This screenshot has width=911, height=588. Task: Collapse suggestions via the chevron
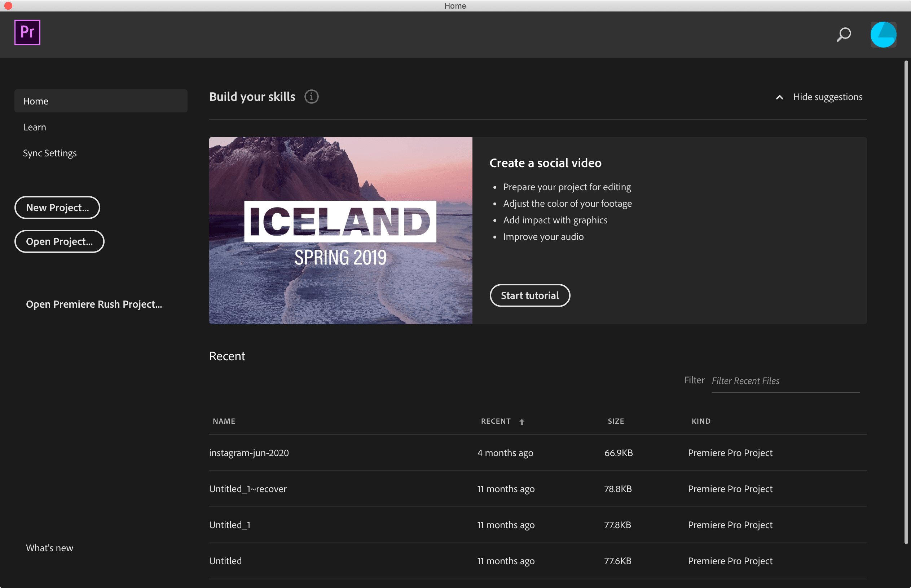[x=780, y=97]
